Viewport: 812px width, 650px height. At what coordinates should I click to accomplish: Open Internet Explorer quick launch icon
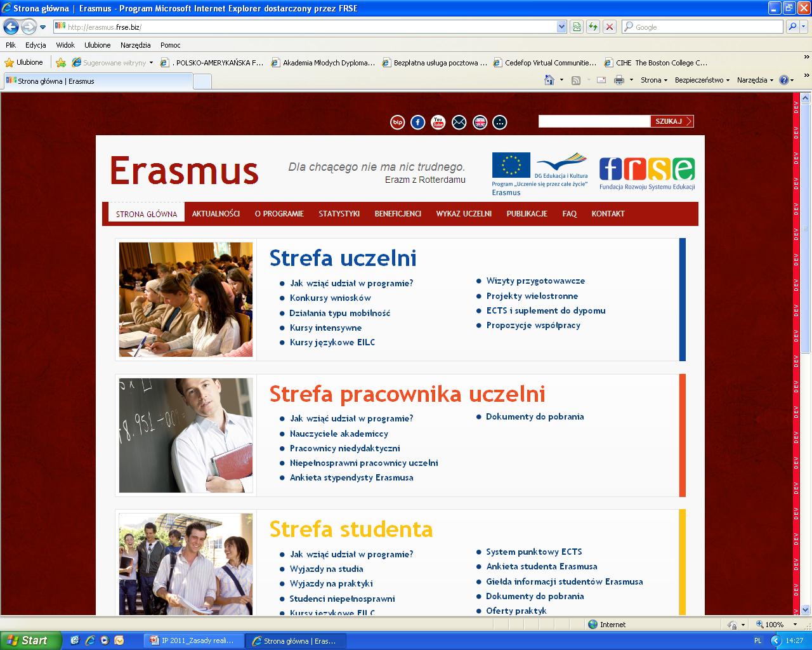click(x=89, y=640)
